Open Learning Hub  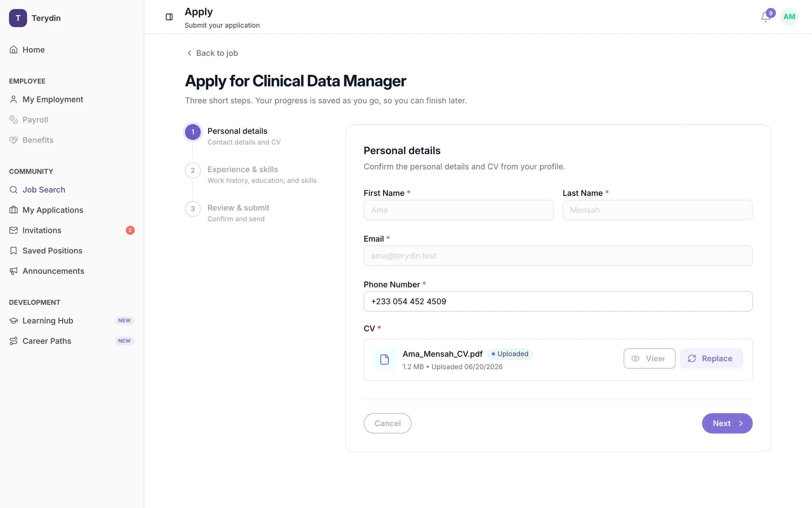(x=72, y=321)
